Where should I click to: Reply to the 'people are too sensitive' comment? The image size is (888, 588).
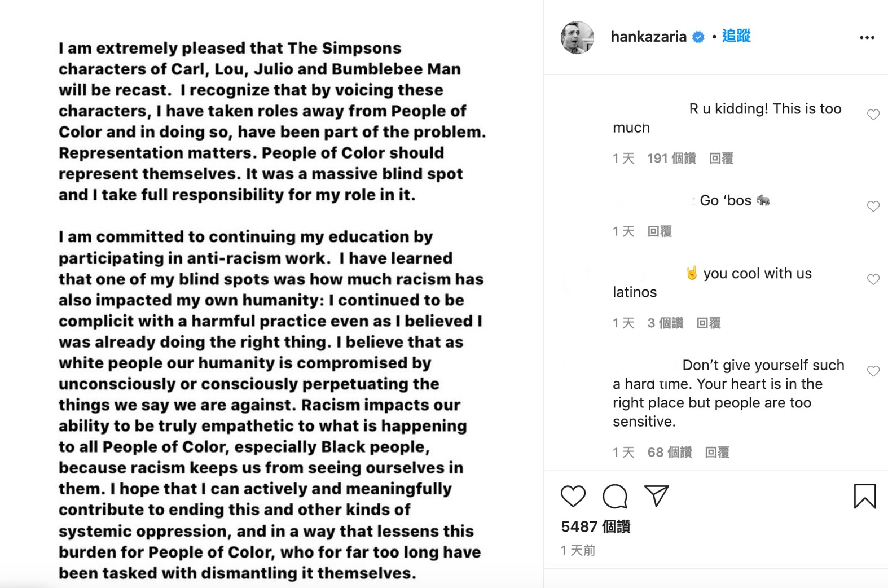717,453
